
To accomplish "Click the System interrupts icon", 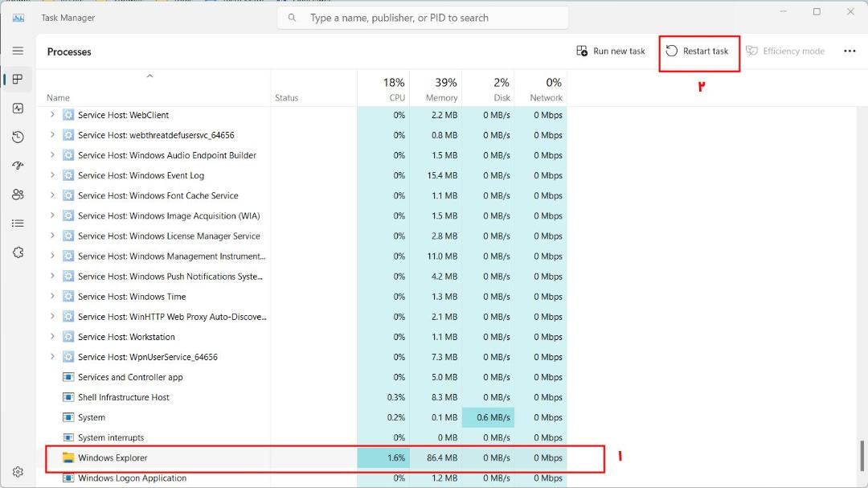I will click(x=68, y=437).
